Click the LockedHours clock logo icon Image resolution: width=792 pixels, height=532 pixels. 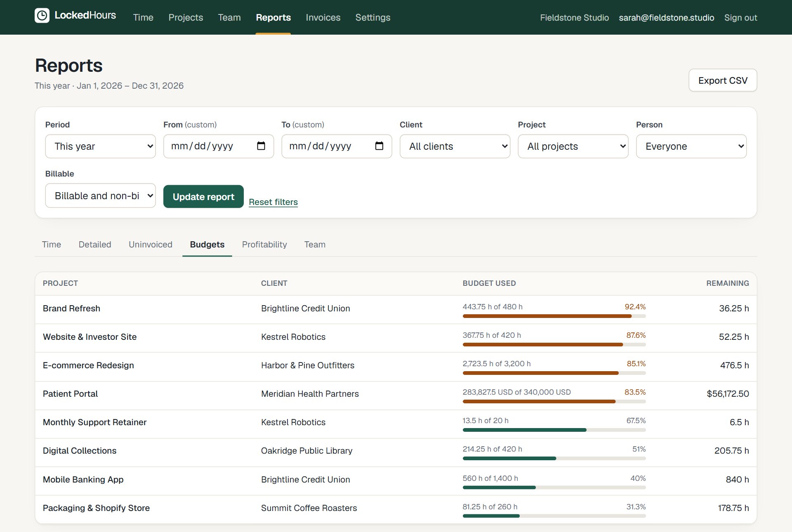click(x=42, y=16)
